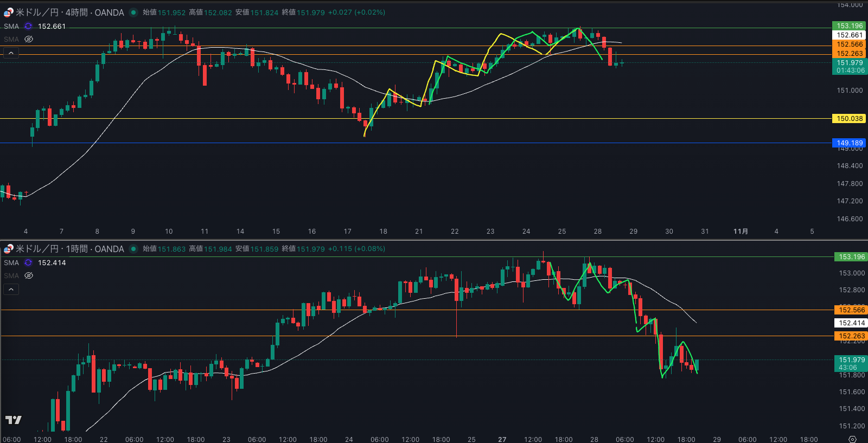Image resolution: width=868 pixels, height=443 pixels.
Task: Click the TradingView logo in the bottom chart
Action: click(x=13, y=420)
